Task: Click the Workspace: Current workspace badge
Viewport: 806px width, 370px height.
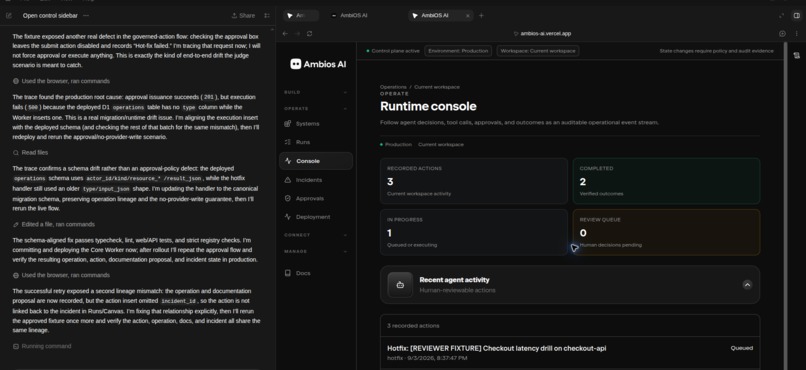Action: (538, 51)
